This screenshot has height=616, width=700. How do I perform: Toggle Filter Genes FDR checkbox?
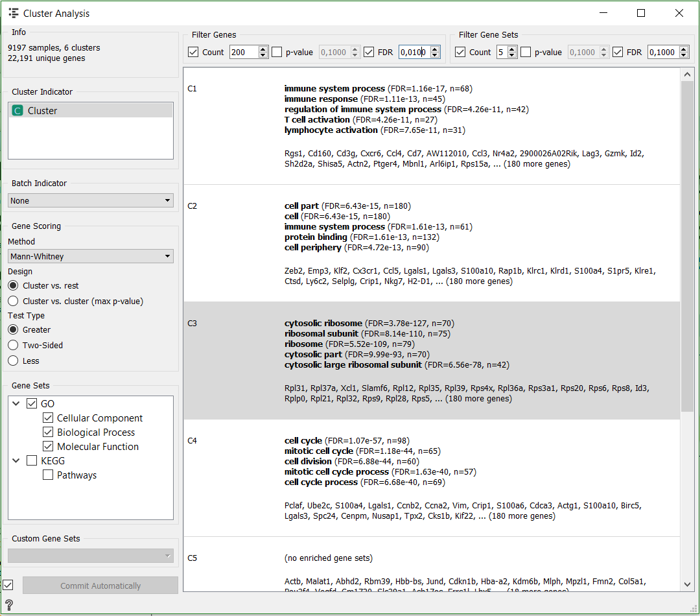coord(369,53)
